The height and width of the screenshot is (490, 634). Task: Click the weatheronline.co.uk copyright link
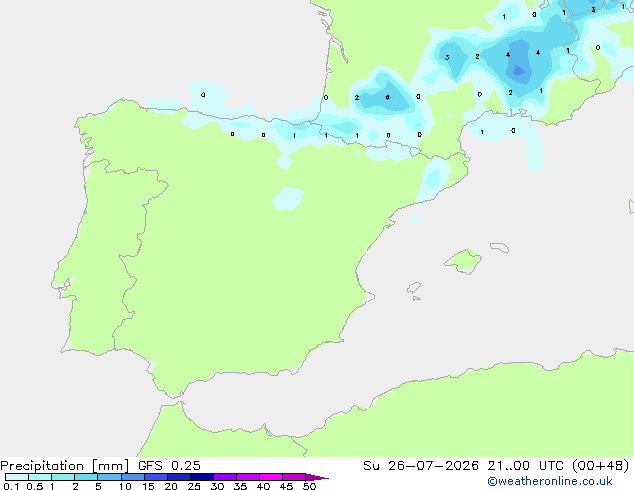550,481
